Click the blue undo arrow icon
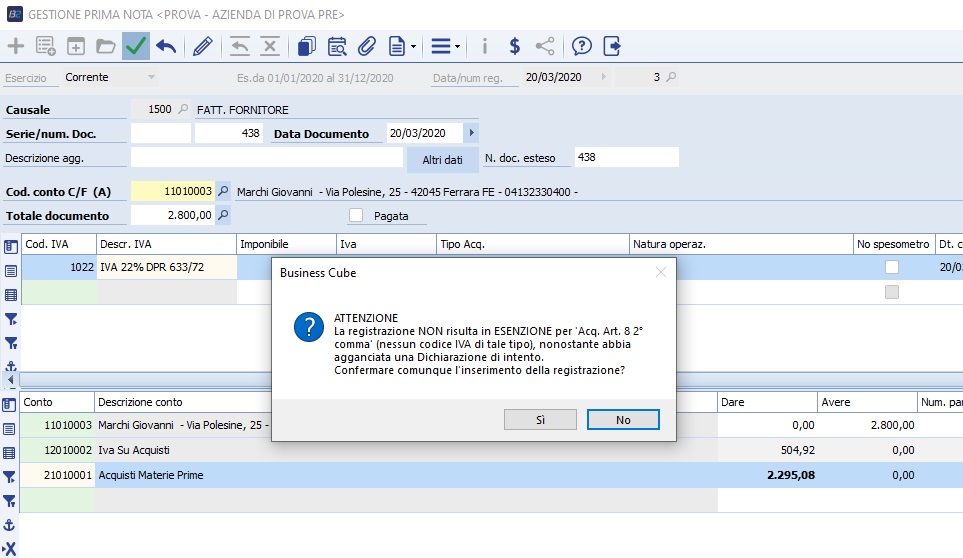The height and width of the screenshot is (558, 963). pyautogui.click(x=166, y=46)
